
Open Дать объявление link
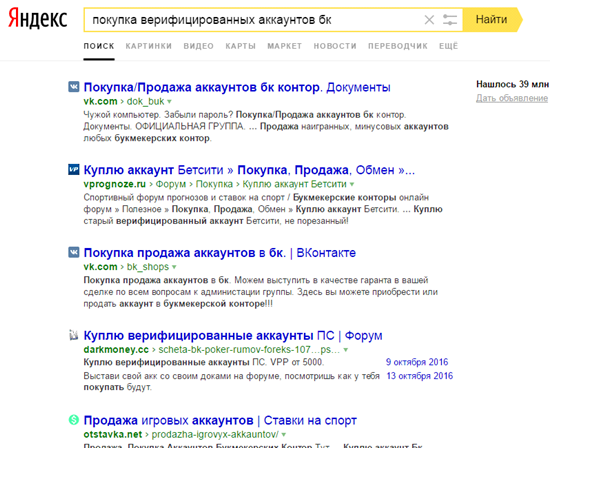(x=512, y=98)
